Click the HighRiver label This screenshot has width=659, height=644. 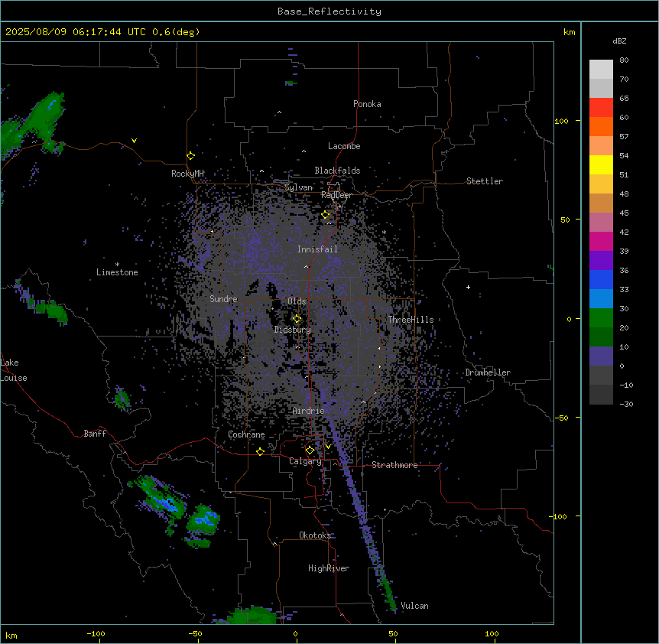(329, 568)
